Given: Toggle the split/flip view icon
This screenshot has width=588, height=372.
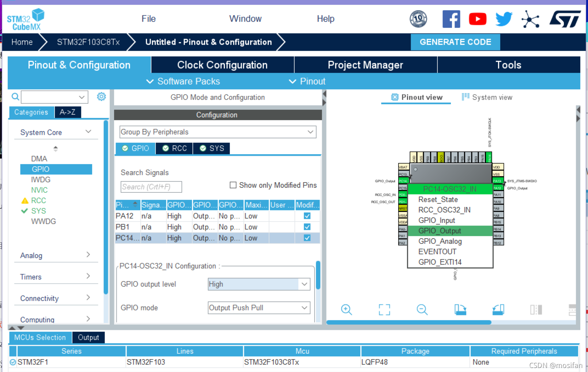Looking at the screenshot, I should tap(536, 310).
